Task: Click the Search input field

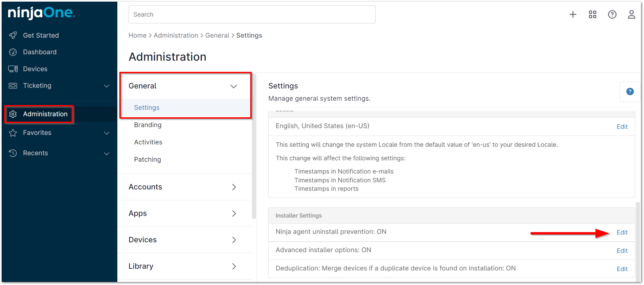Action: pyautogui.click(x=252, y=15)
